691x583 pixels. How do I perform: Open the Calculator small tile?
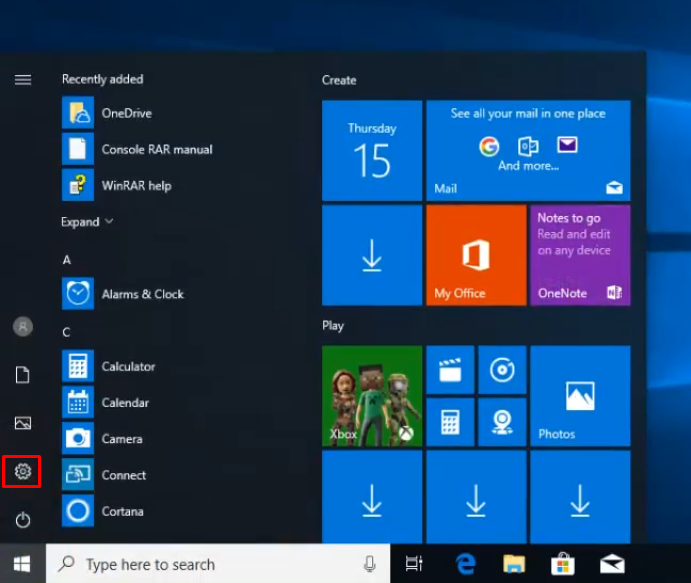(450, 422)
